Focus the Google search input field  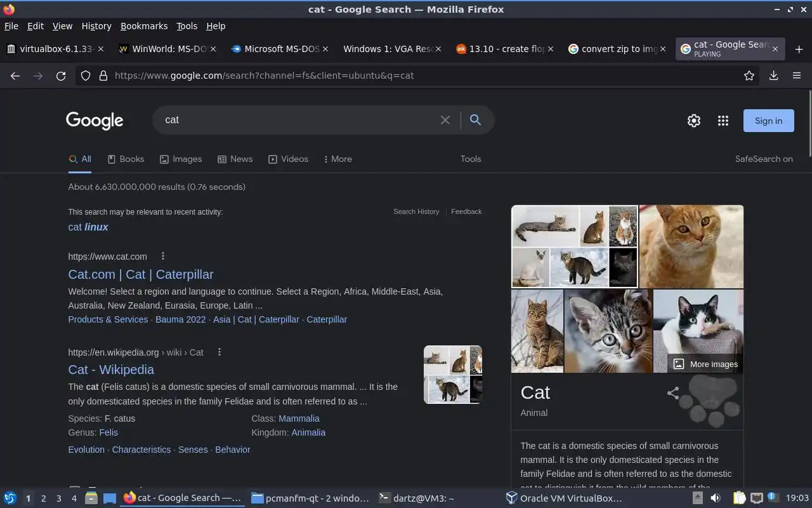tap(298, 120)
